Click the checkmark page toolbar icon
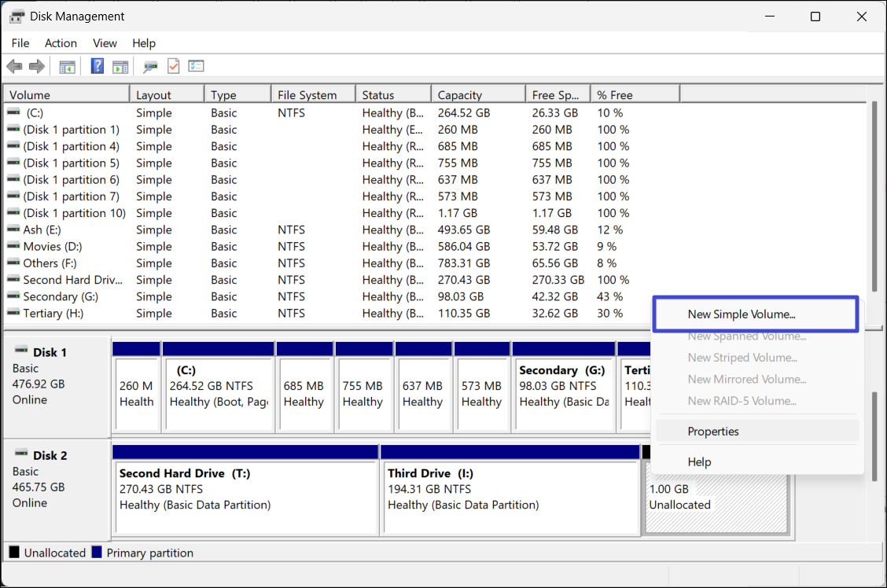 point(173,67)
